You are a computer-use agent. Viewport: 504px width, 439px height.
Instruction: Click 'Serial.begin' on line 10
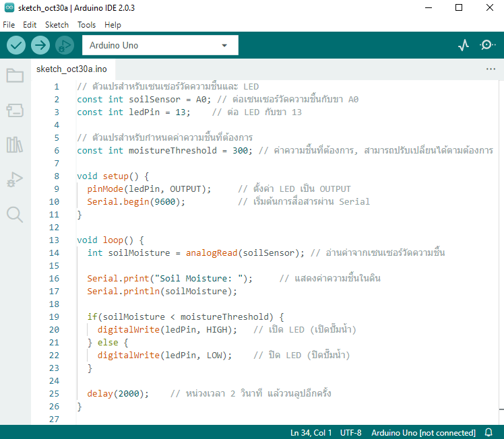coord(119,202)
